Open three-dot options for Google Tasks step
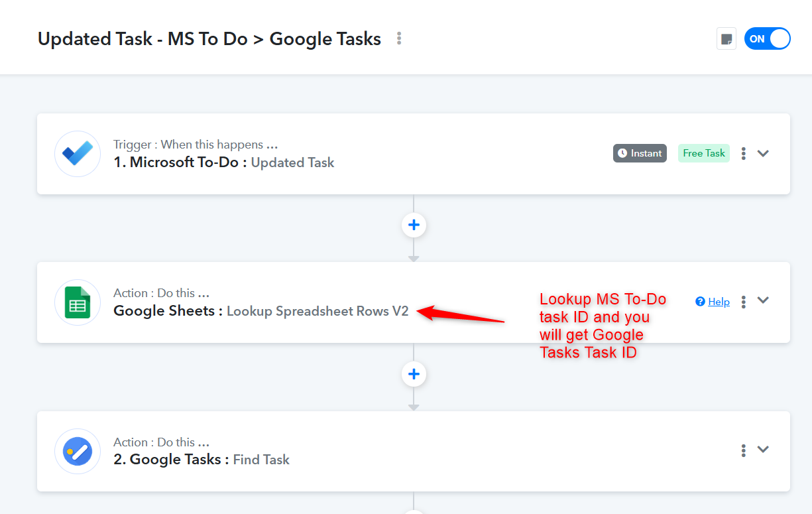This screenshot has width=812, height=514. pos(744,450)
